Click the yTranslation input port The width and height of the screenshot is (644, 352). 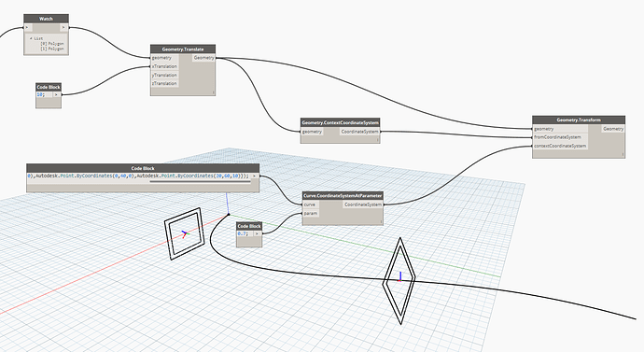pos(164,76)
